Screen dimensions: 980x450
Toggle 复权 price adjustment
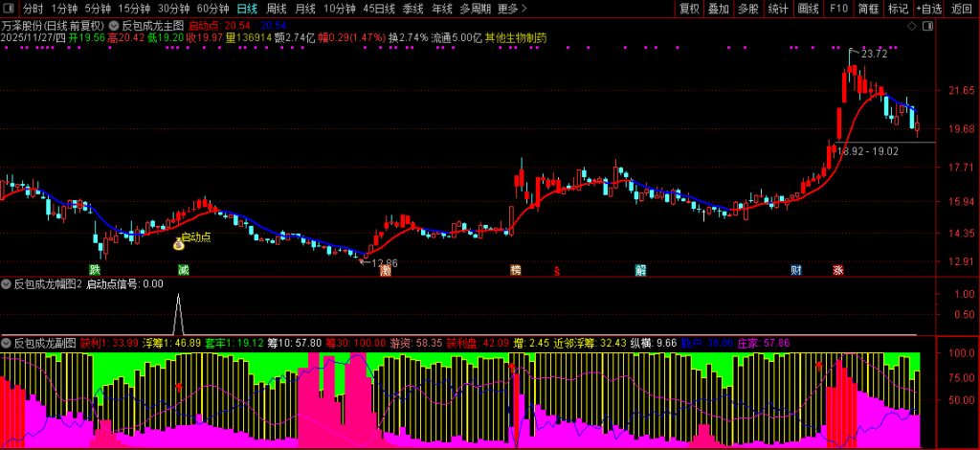pos(689,9)
